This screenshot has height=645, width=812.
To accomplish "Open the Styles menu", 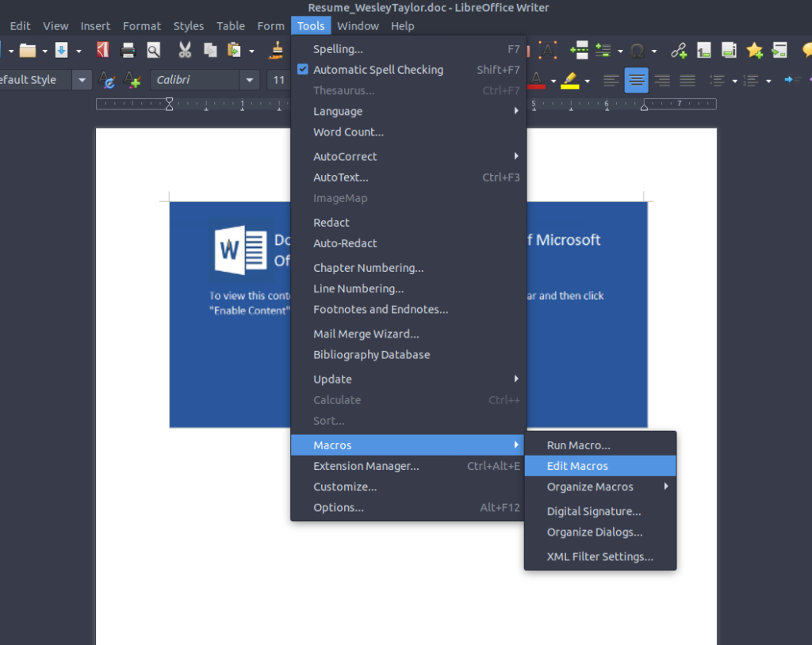I will (189, 26).
